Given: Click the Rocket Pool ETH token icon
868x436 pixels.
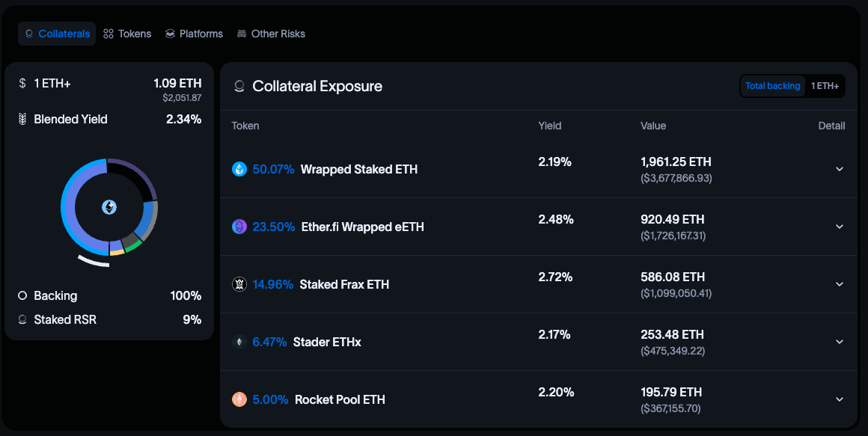Looking at the screenshot, I should (x=239, y=399).
